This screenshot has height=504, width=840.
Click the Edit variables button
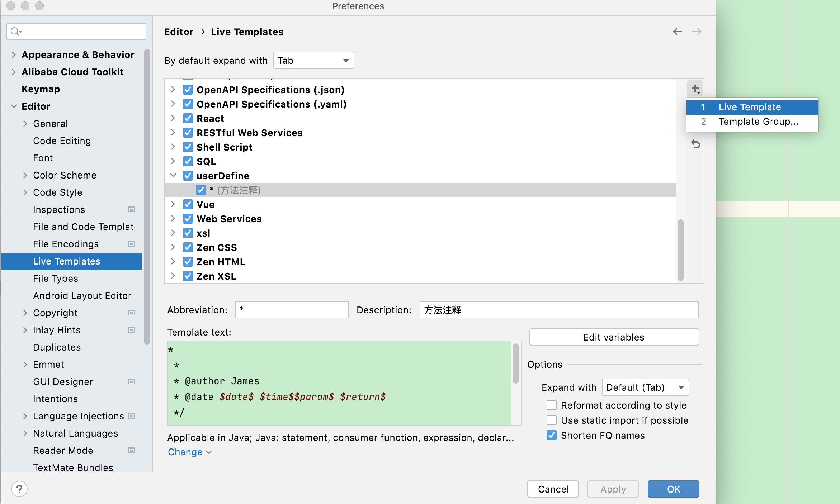pos(614,337)
